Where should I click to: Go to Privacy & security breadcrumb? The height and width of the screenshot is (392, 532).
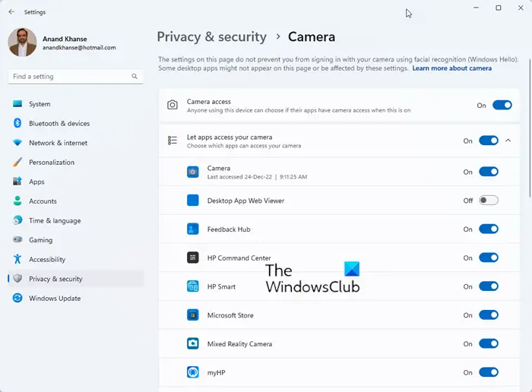point(212,36)
